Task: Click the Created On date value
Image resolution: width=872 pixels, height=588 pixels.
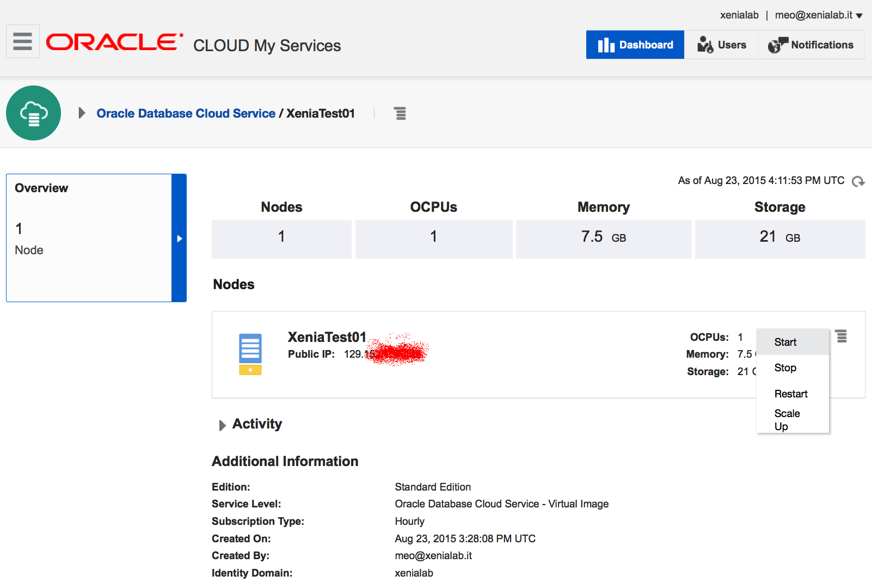Action: coord(465,538)
